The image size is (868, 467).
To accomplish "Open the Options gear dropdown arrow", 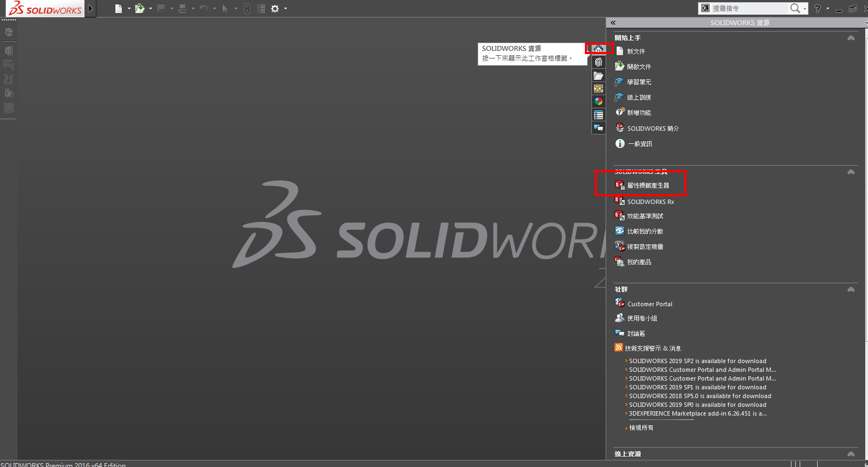I will (285, 8).
